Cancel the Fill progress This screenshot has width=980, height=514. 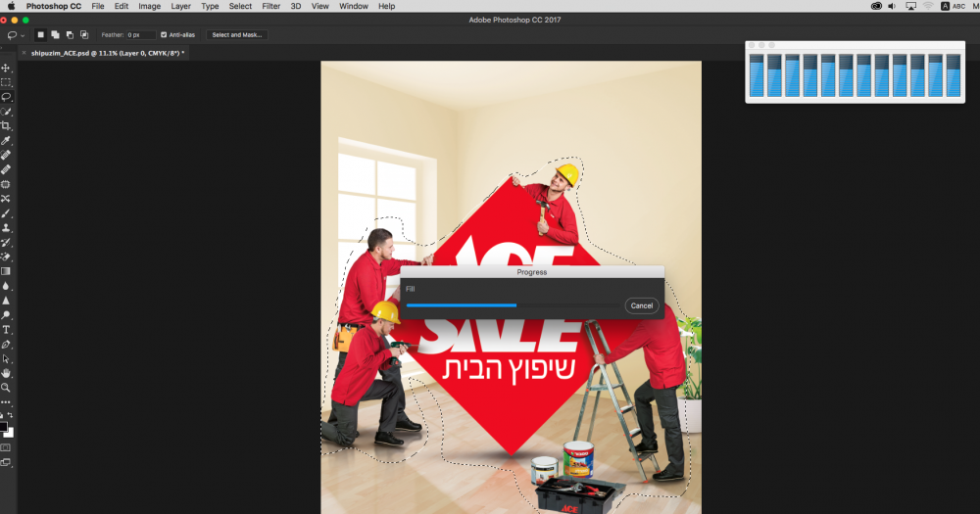pos(641,306)
